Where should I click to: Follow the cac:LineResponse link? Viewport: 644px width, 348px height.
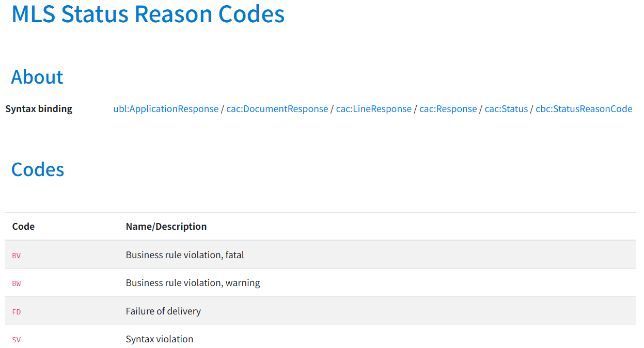[x=374, y=109]
